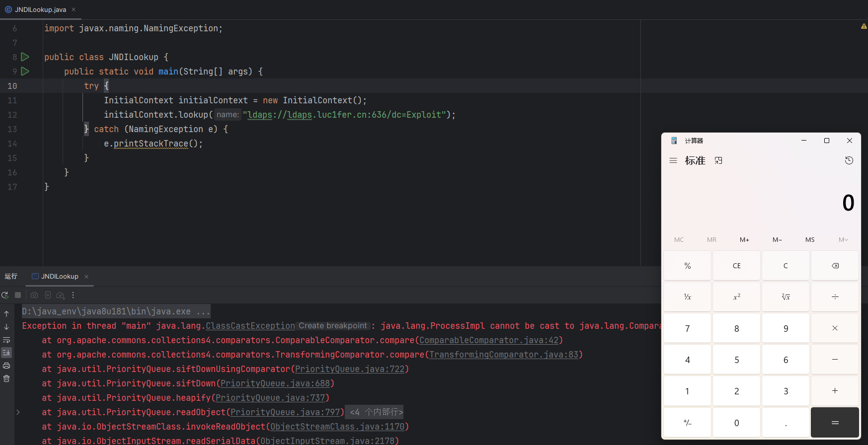Dump threads with the camera icon
Viewport: 868px width, 445px height.
coord(34,295)
